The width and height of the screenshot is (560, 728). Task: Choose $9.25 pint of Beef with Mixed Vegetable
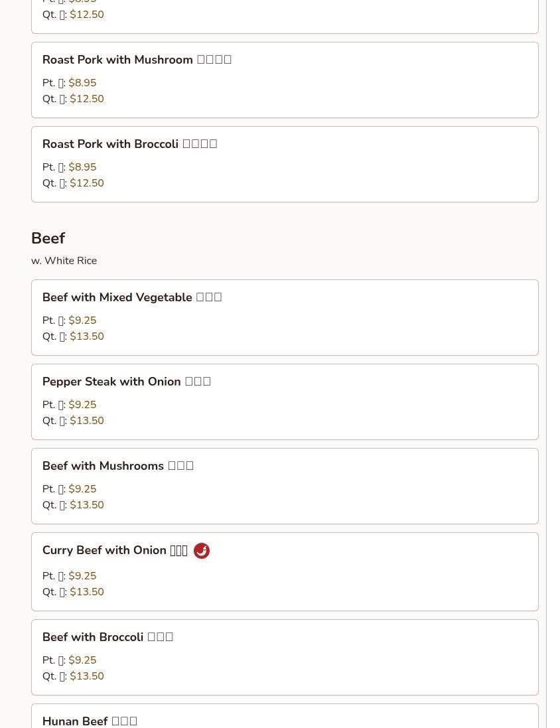(x=82, y=321)
